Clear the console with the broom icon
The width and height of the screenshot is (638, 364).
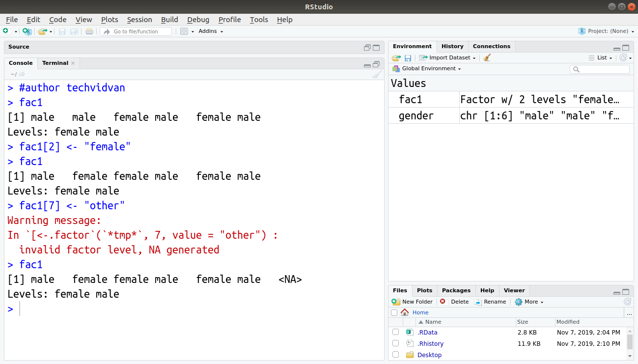tap(377, 74)
